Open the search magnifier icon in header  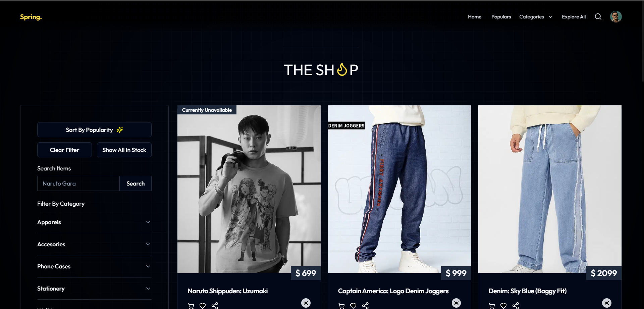[x=598, y=17]
